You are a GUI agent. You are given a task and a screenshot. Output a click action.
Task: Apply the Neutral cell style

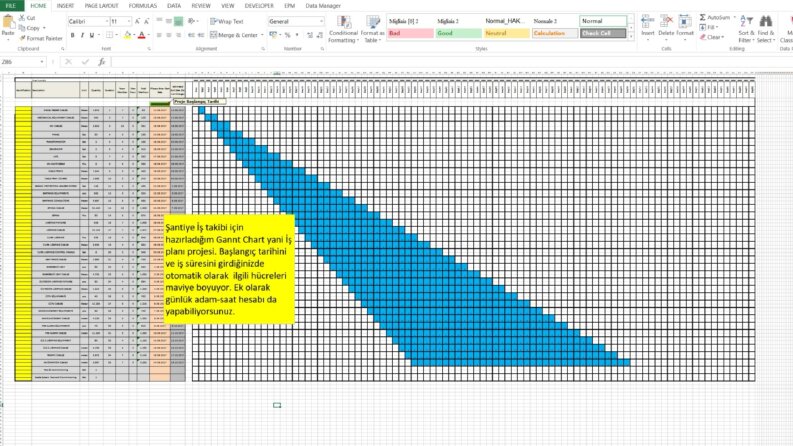[506, 33]
